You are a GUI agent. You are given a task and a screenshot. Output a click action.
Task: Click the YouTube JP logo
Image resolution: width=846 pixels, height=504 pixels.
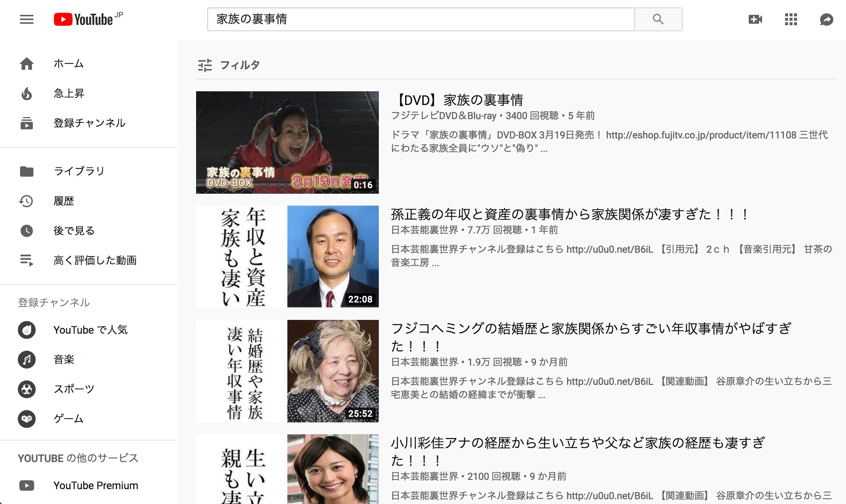point(88,19)
